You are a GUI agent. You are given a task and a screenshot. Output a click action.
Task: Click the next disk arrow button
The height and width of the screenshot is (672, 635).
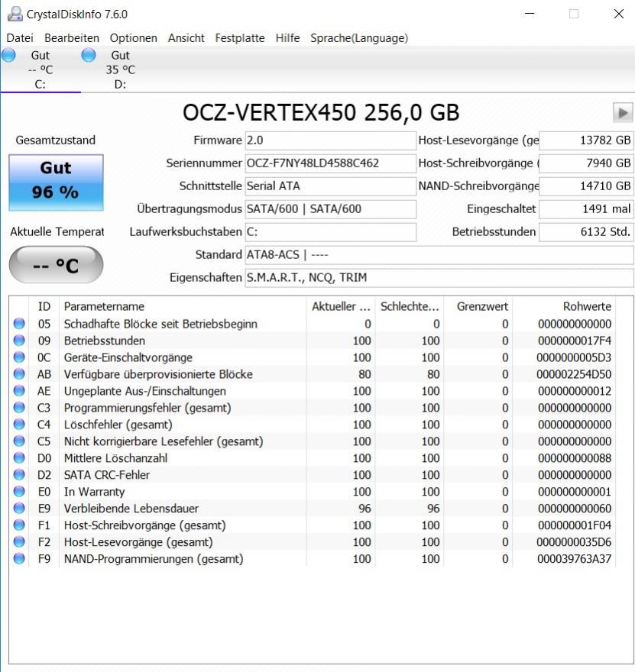tap(623, 113)
